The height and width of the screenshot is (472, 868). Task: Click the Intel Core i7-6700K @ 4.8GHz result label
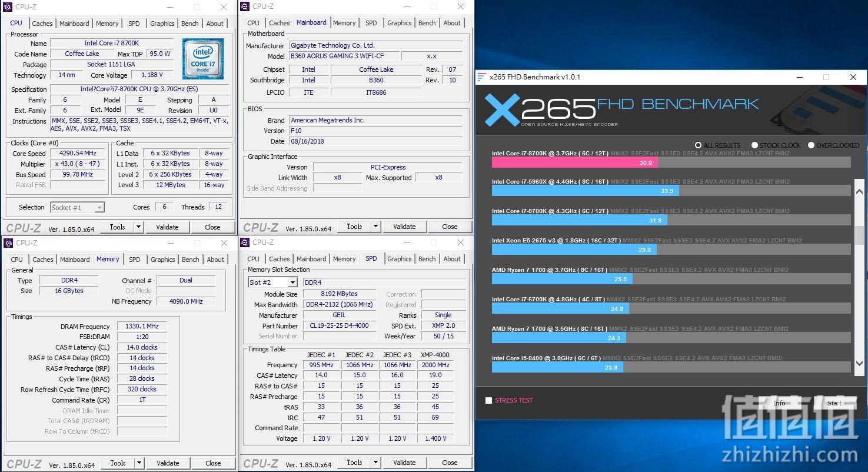coord(548,299)
